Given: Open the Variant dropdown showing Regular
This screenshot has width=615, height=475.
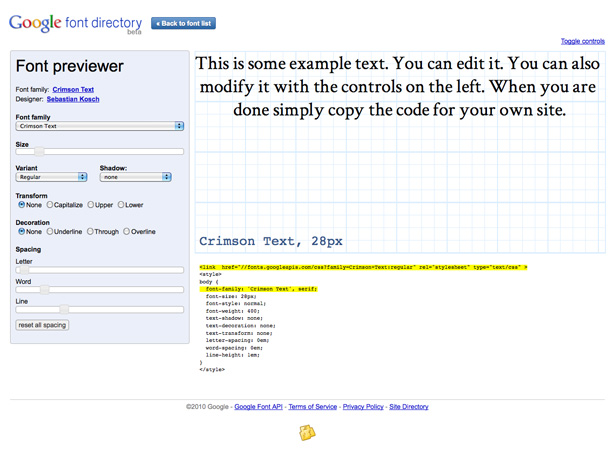Looking at the screenshot, I should [x=51, y=177].
